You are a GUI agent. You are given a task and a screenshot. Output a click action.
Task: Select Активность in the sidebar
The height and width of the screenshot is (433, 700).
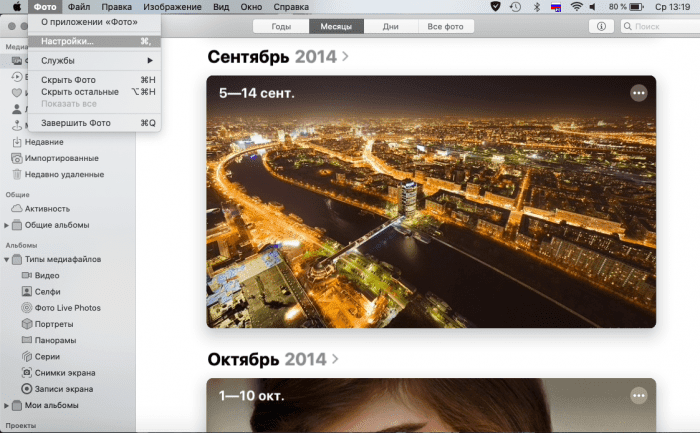(x=47, y=208)
